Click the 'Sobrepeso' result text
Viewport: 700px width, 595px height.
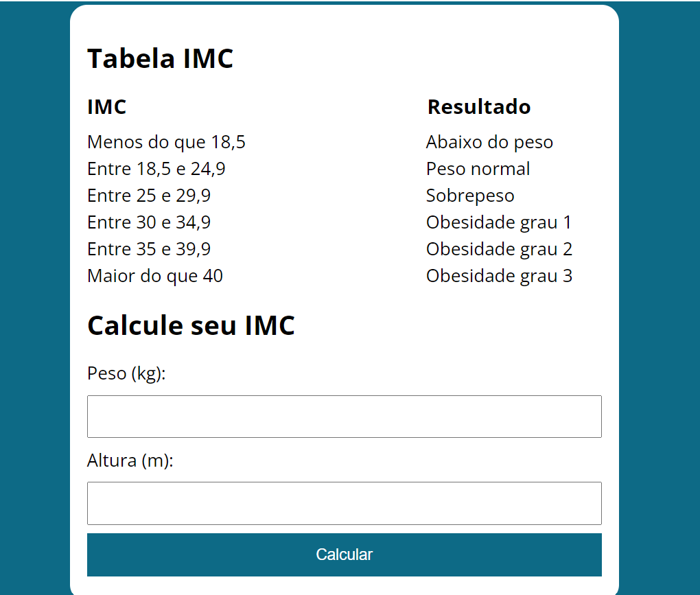pyautogui.click(x=469, y=196)
